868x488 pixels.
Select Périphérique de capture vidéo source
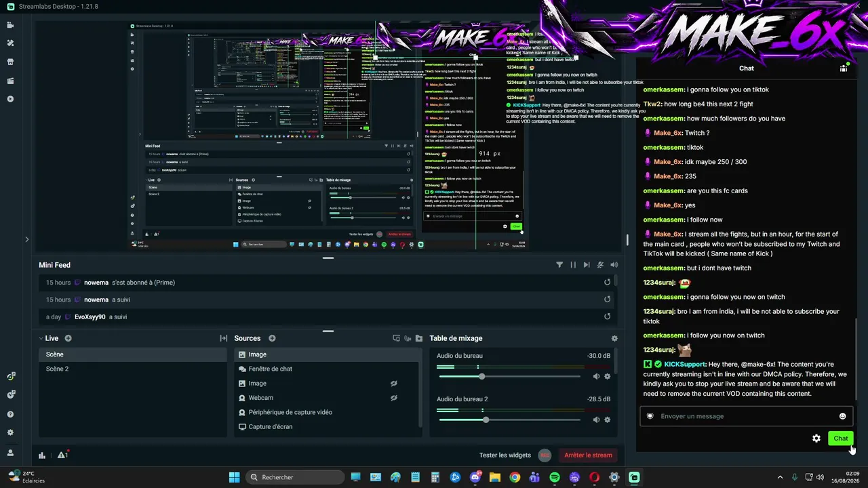pyautogui.click(x=328, y=412)
